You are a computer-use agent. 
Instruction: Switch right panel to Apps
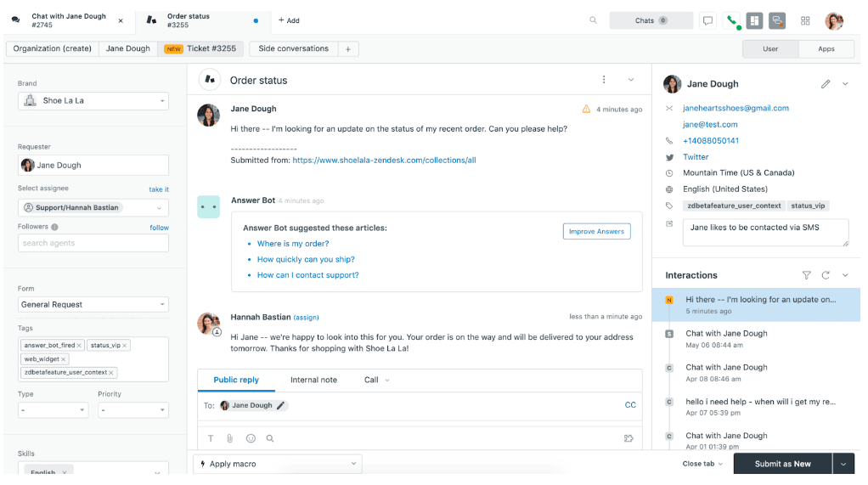[826, 49]
